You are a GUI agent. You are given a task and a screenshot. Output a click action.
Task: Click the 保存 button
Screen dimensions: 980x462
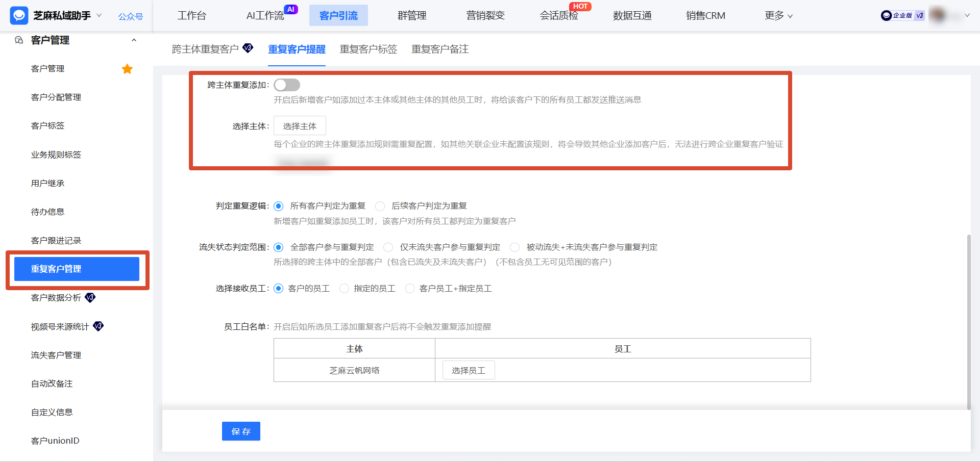coord(241,431)
